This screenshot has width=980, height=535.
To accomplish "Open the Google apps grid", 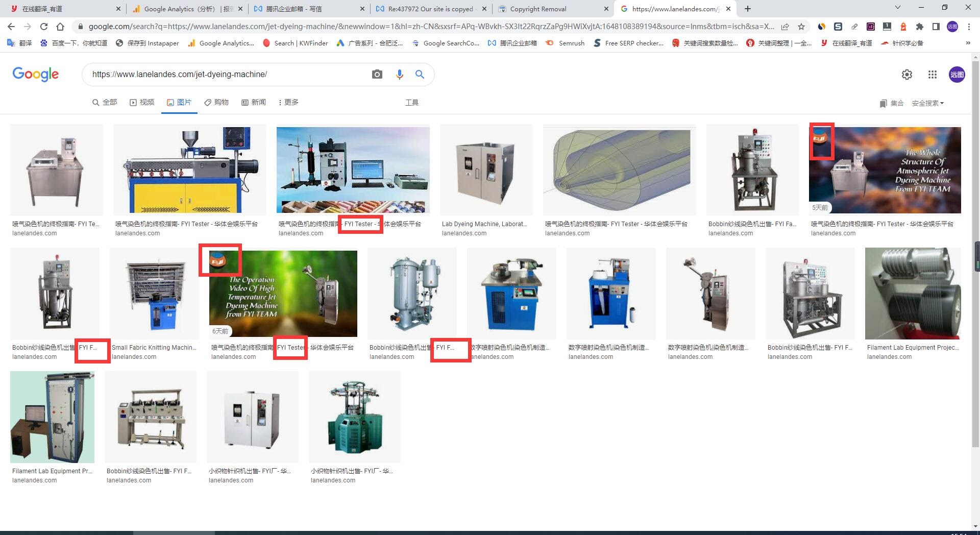I will [x=933, y=74].
